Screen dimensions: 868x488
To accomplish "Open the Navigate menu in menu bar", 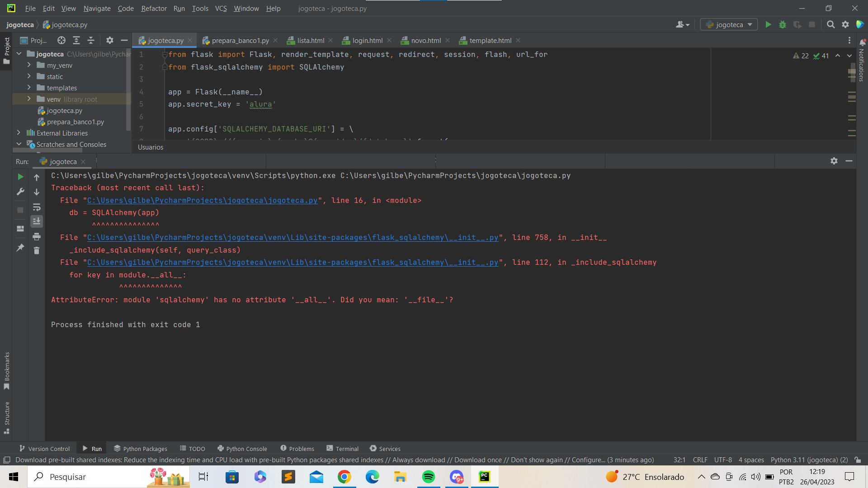I will click(97, 8).
